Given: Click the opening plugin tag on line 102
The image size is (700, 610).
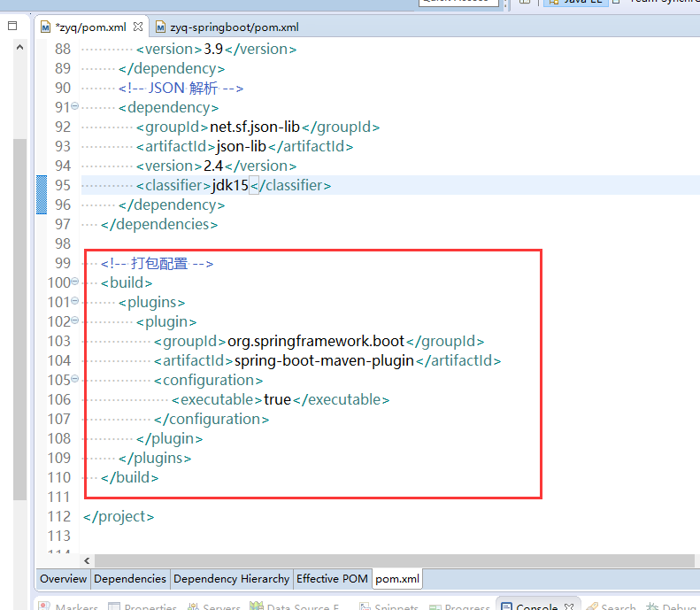Looking at the screenshot, I should point(166,322).
